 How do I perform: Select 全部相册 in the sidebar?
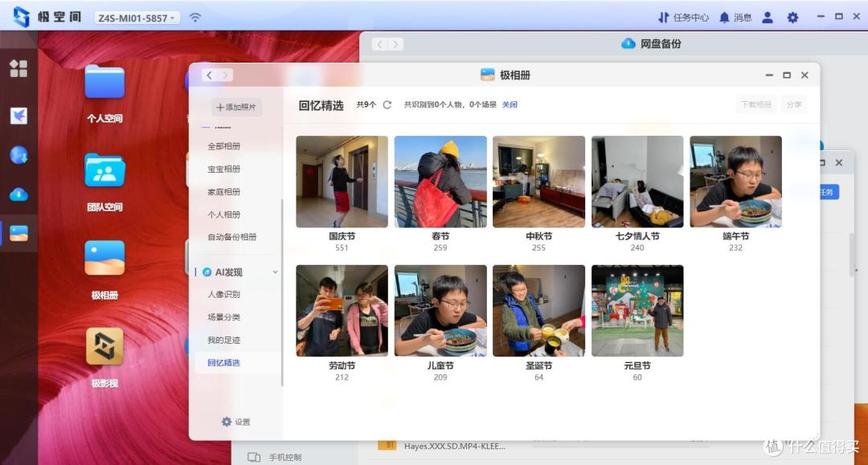[223, 146]
